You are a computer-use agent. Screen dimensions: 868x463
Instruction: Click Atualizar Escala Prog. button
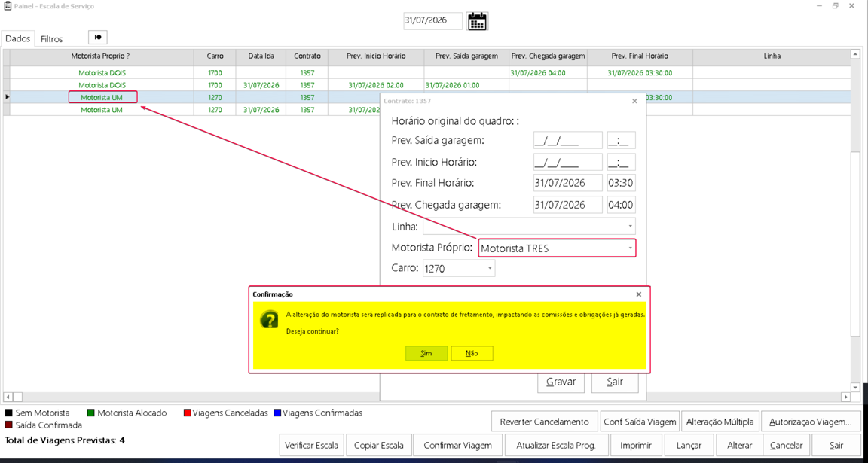point(556,445)
